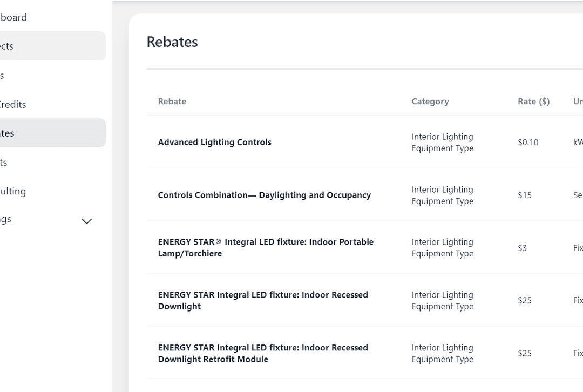Open the Advanced Lighting Controls rebate
The height and width of the screenshot is (392, 583).
214,142
